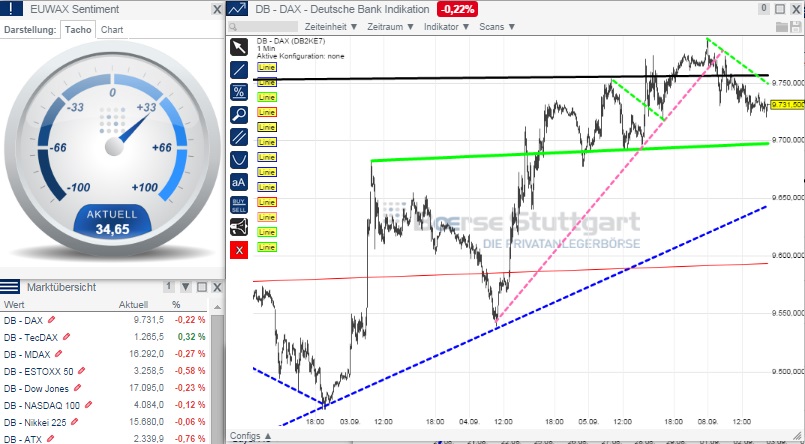Click the yellow 9.731,500 price label
Image resolution: width=805 pixels, height=444 pixels.
787,105
